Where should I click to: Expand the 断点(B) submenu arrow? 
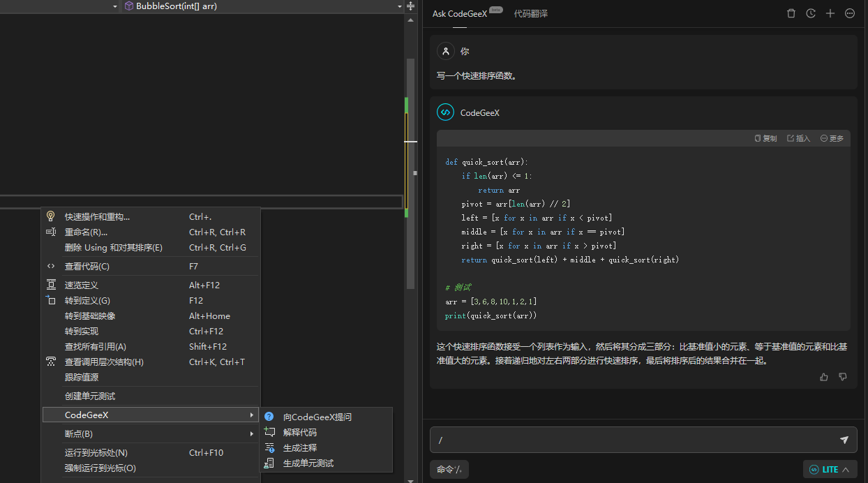[x=253, y=433]
